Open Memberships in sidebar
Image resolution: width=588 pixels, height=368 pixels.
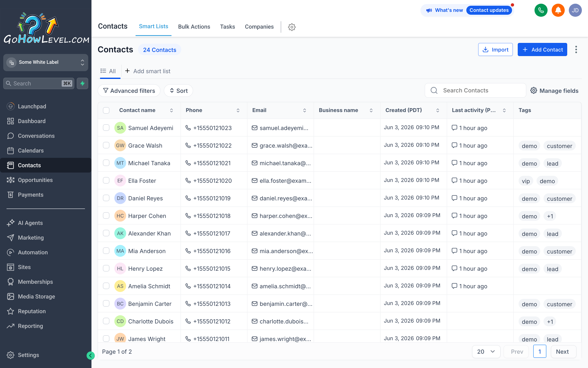coord(46,282)
